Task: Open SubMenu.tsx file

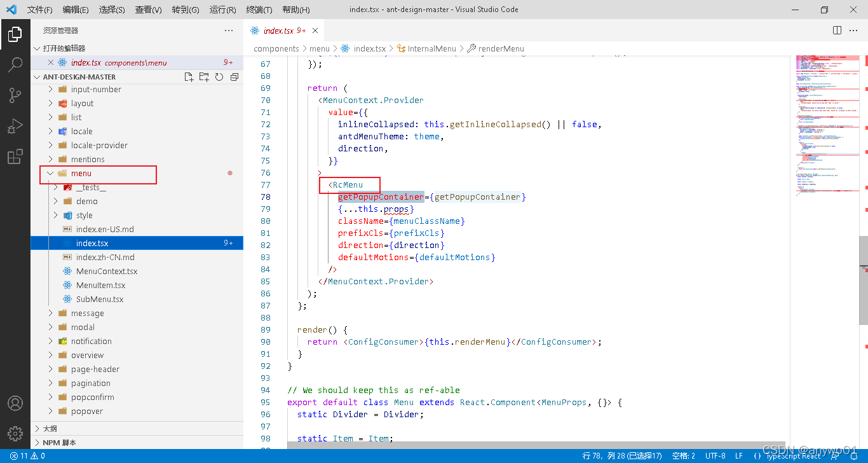Action: (x=137, y=300)
